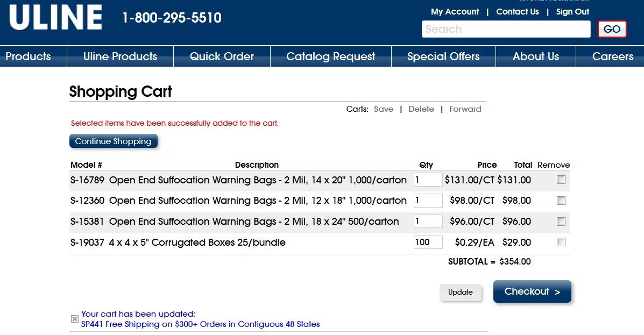
Task: Click the $131.00/CT price
Action: click(470, 180)
